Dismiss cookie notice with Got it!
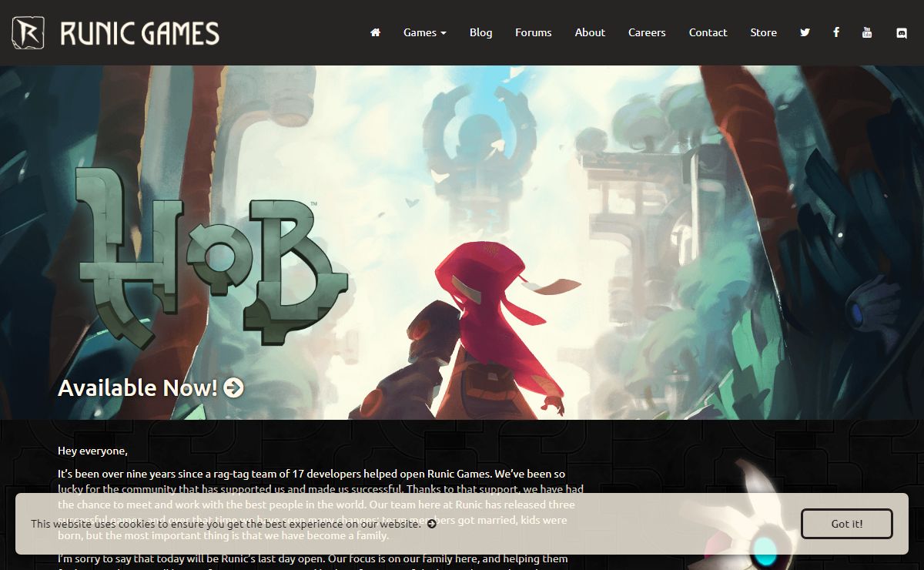 pos(847,524)
